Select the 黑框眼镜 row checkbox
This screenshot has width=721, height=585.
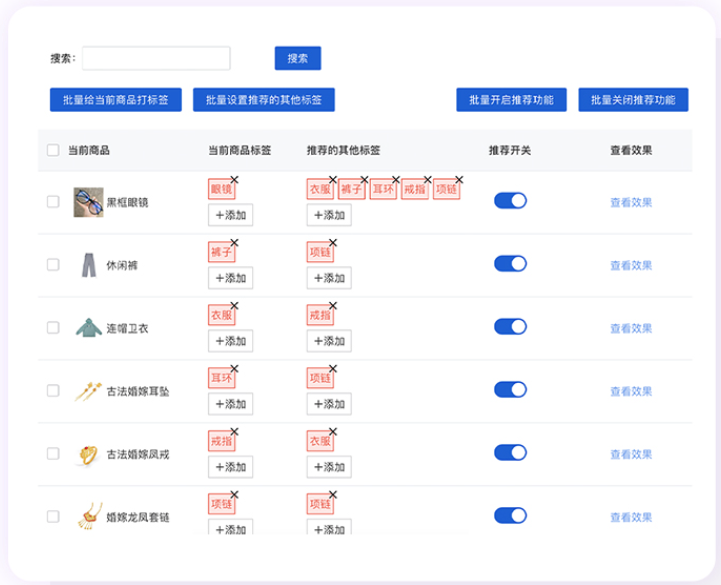(x=53, y=202)
